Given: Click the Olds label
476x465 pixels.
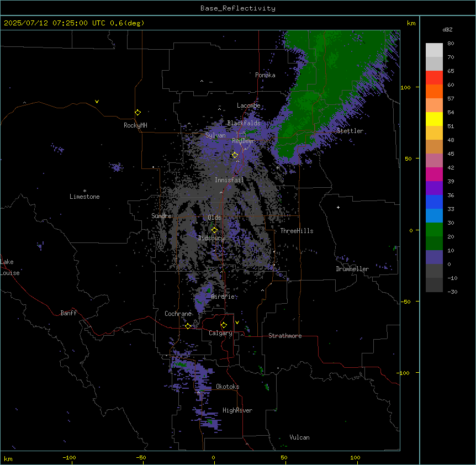Looking at the screenshot, I should pos(214,218).
